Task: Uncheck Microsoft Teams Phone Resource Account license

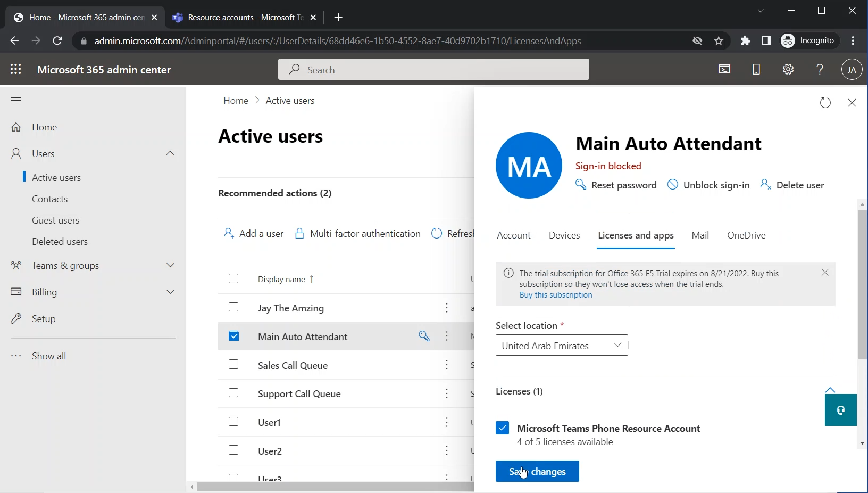Action: [x=503, y=428]
